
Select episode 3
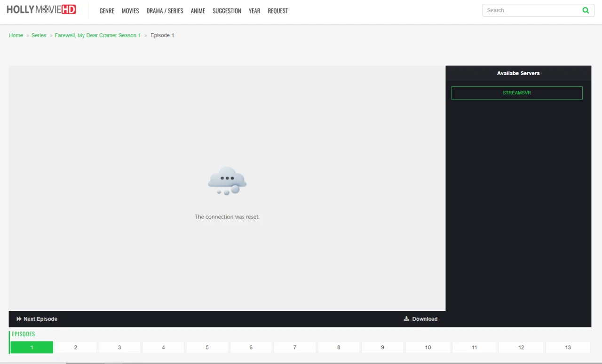click(119, 348)
